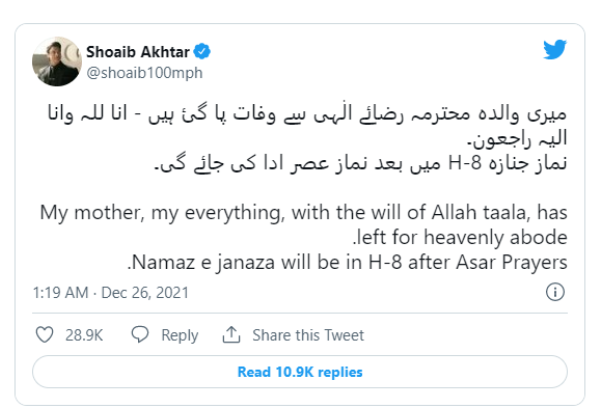Click the reply speech bubble icon
This screenshot has width=600, height=415.
141,334
